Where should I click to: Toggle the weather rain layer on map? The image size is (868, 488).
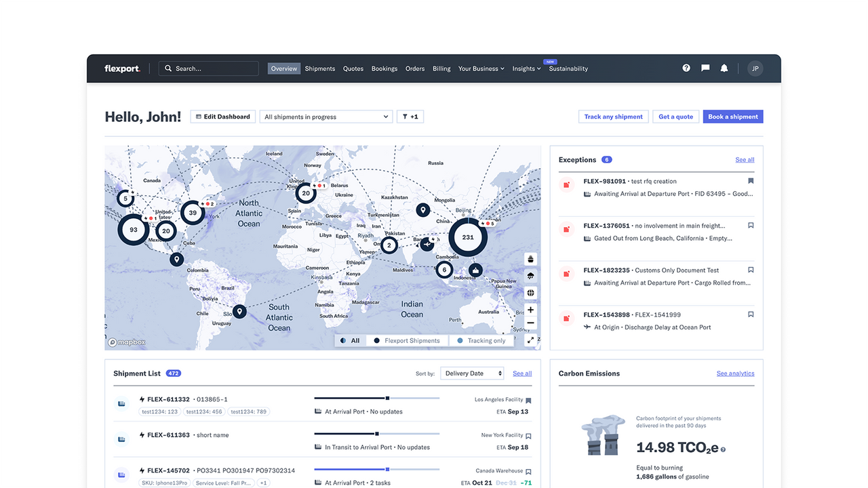(531, 276)
